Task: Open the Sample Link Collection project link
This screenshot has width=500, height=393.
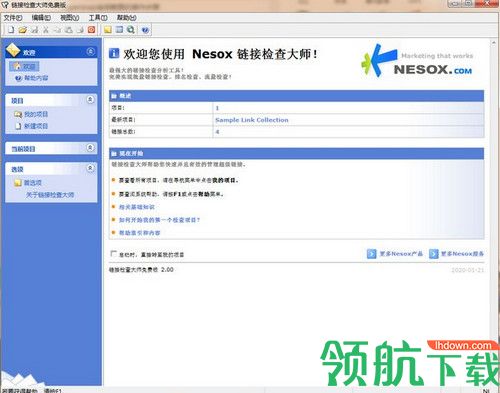Action: (x=252, y=120)
